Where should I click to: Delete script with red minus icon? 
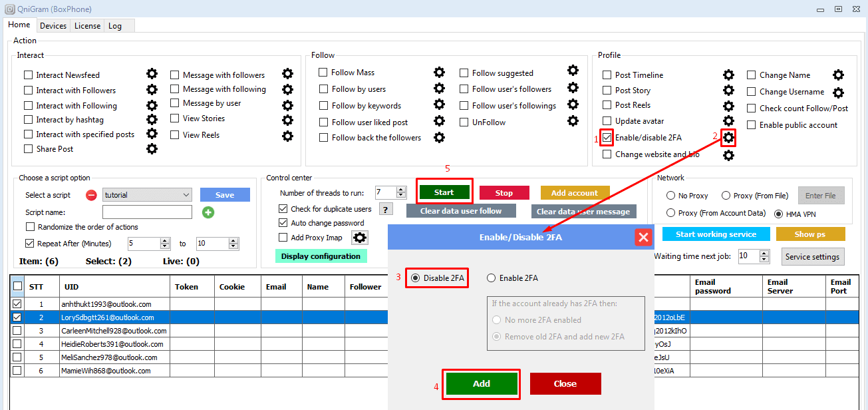click(x=92, y=195)
